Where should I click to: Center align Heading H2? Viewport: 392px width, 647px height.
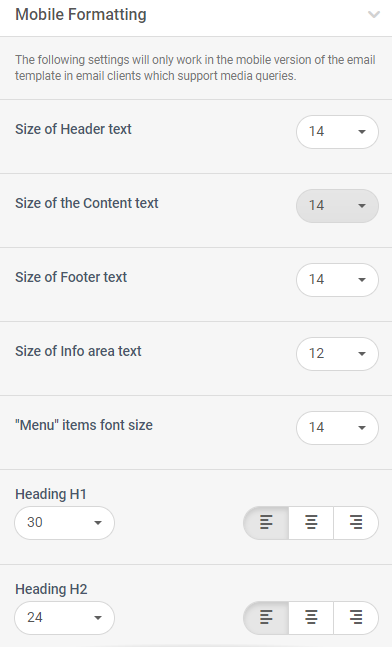click(311, 618)
